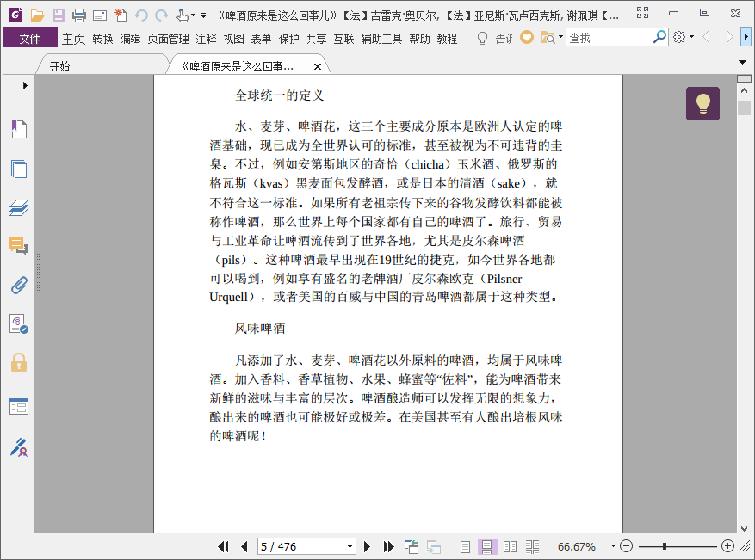755x560 pixels.
Task: Expand the ribbon overflow arrow at right
Action: point(746,37)
